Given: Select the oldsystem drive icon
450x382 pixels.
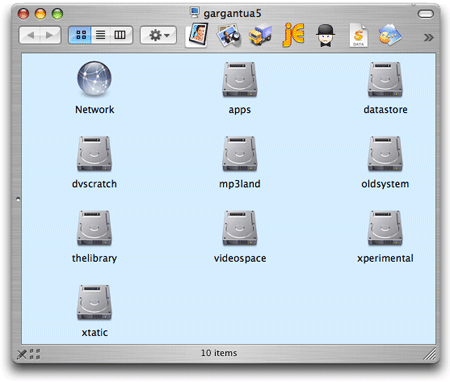Looking at the screenshot, I should 385,154.
